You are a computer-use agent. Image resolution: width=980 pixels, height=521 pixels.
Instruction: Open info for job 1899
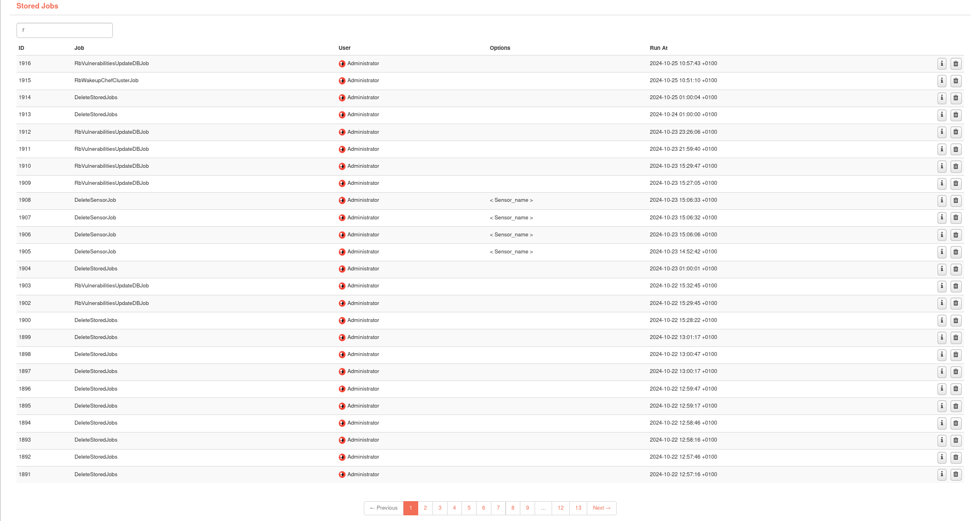(942, 337)
